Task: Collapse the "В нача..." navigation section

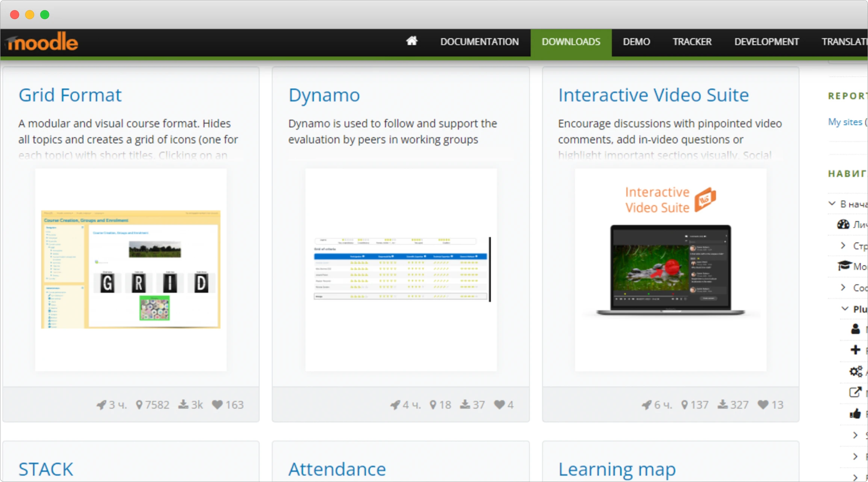Action: (831, 203)
